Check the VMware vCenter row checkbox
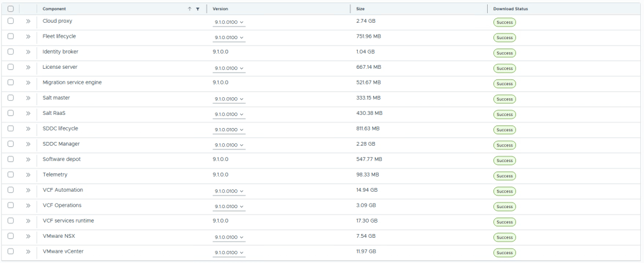The height and width of the screenshot is (263, 644). [11, 251]
